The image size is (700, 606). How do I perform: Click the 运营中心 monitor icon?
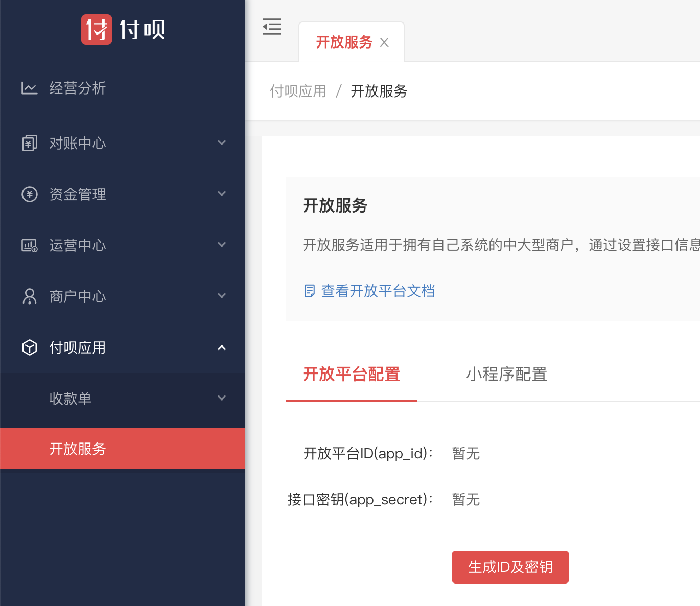(x=29, y=245)
